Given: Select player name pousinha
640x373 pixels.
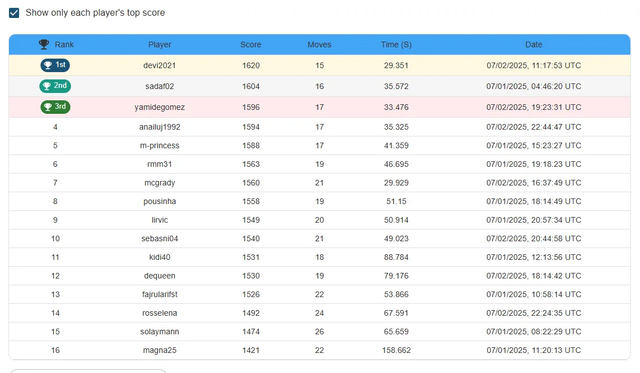Looking at the screenshot, I should coord(160,201).
